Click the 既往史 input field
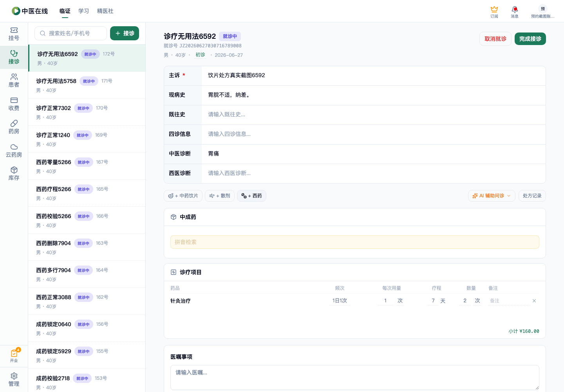Viewport: 564px width, 392px height. click(x=374, y=115)
